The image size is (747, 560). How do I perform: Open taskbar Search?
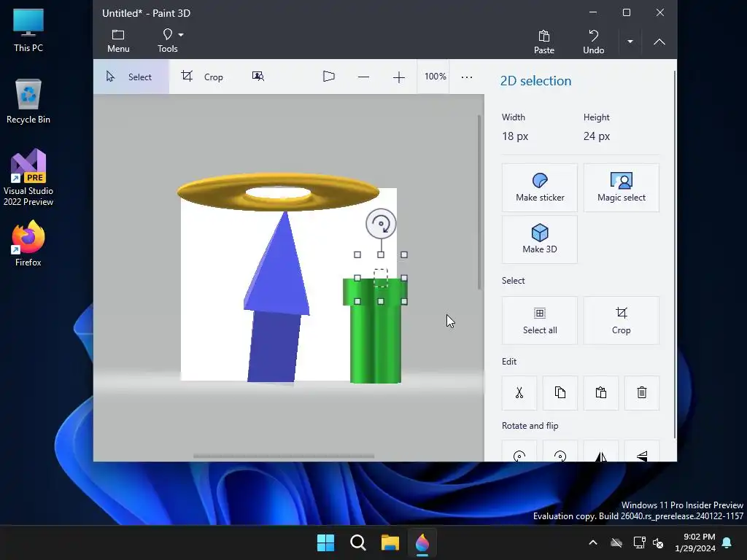[357, 542]
